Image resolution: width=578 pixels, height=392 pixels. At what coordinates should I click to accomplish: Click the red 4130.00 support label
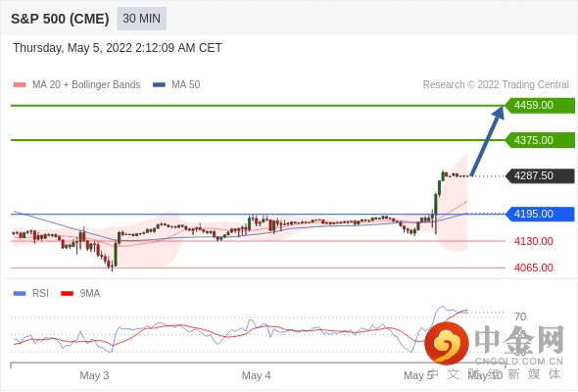534,241
